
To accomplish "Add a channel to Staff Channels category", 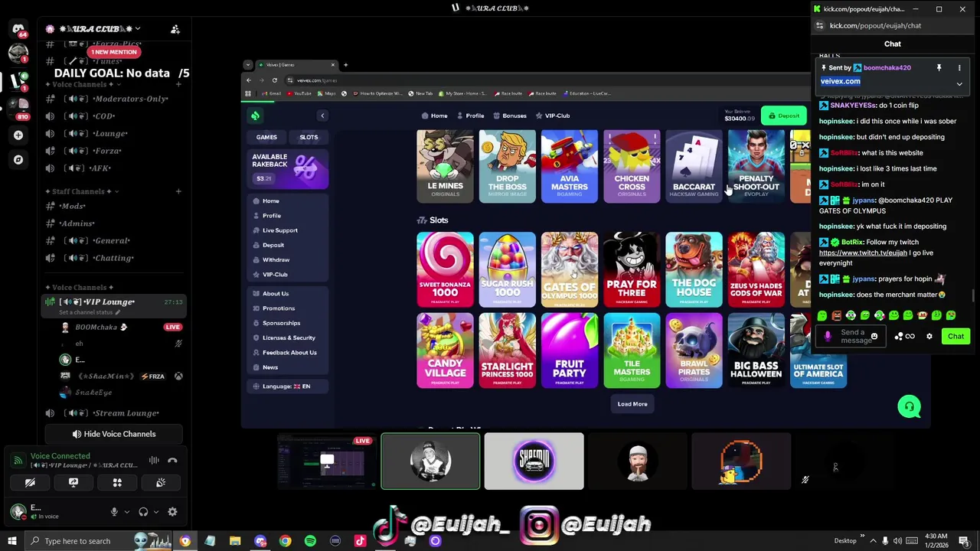I will click(178, 191).
